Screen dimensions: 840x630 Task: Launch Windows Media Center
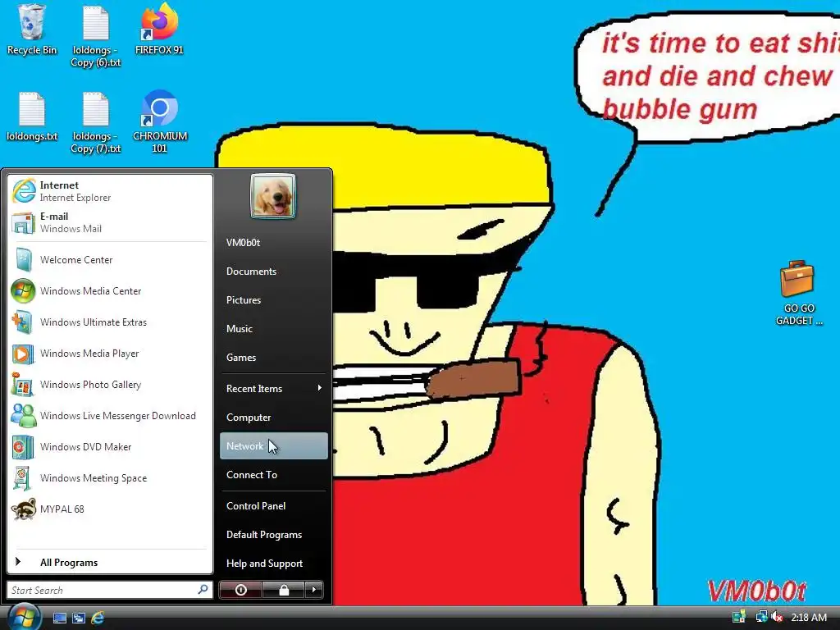(110, 291)
